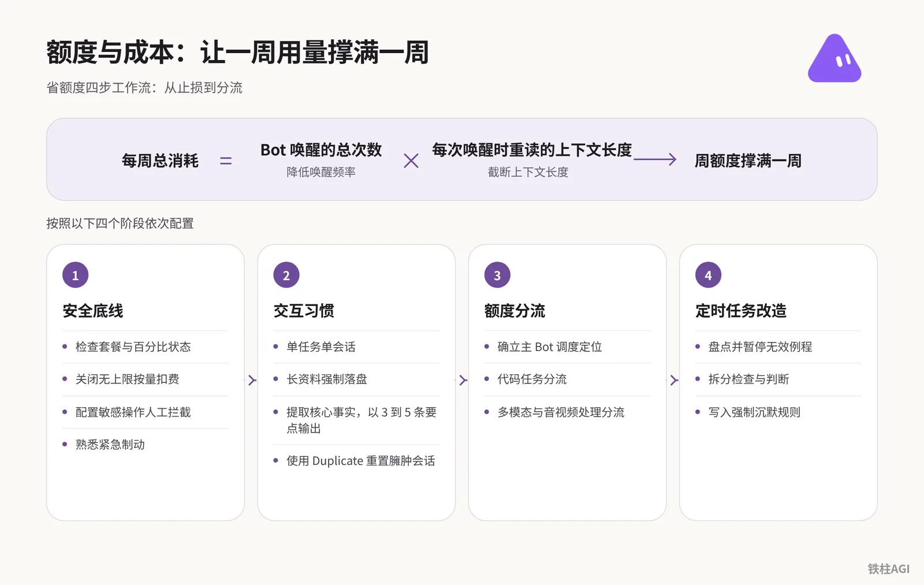Click the bullet 熟悉紧急制动
This screenshot has width=924, height=585.
(110, 444)
